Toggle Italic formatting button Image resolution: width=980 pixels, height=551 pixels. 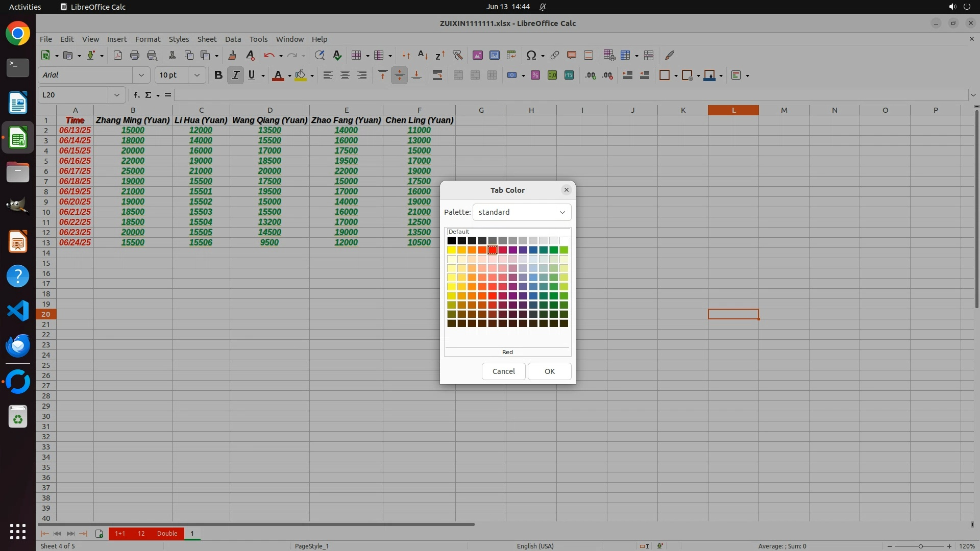[235, 75]
